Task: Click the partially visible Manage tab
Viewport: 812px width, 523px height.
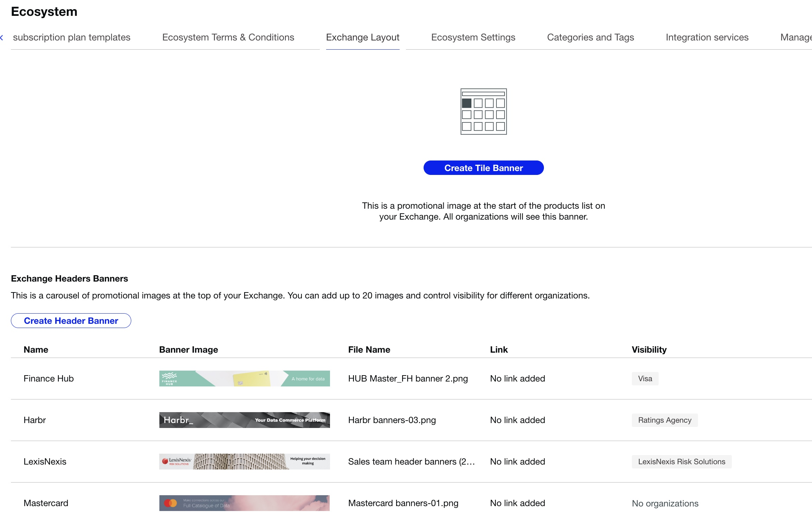Action: click(796, 37)
